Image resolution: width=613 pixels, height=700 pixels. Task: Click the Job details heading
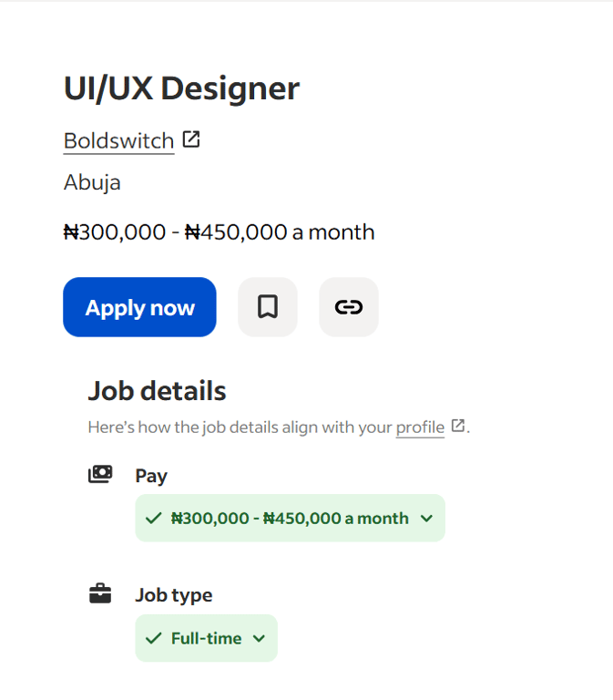click(157, 391)
